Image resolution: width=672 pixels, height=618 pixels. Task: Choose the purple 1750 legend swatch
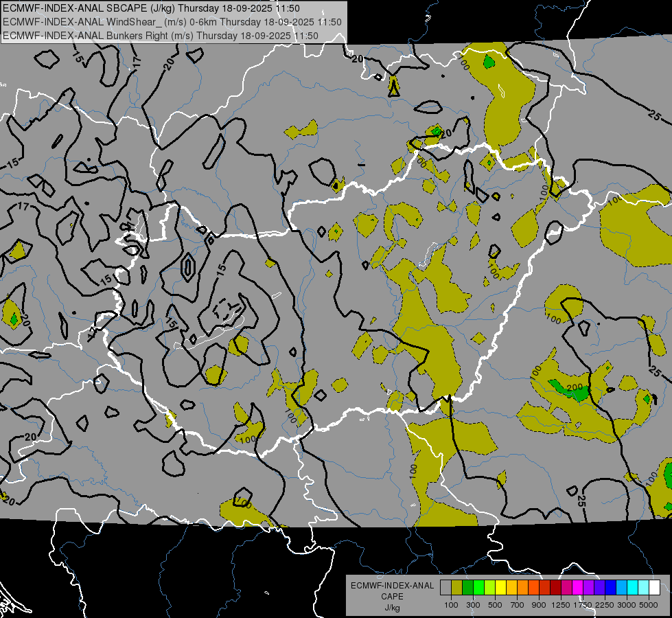click(x=589, y=588)
